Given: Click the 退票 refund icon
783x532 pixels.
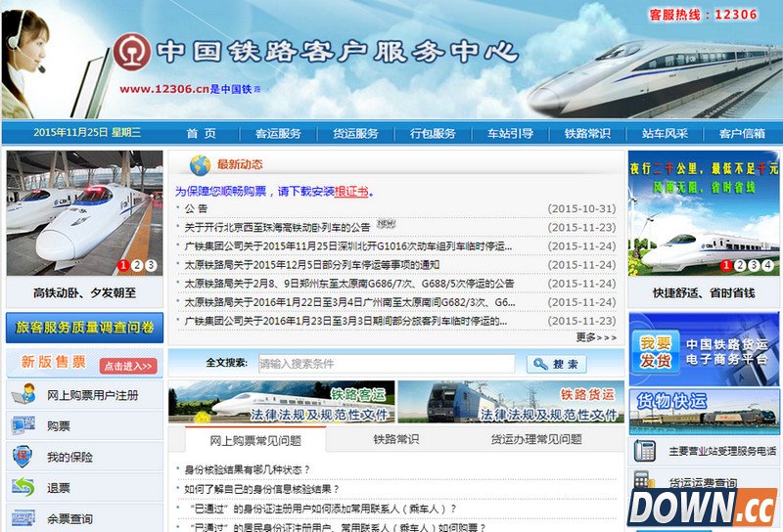Looking at the screenshot, I should click(23, 487).
